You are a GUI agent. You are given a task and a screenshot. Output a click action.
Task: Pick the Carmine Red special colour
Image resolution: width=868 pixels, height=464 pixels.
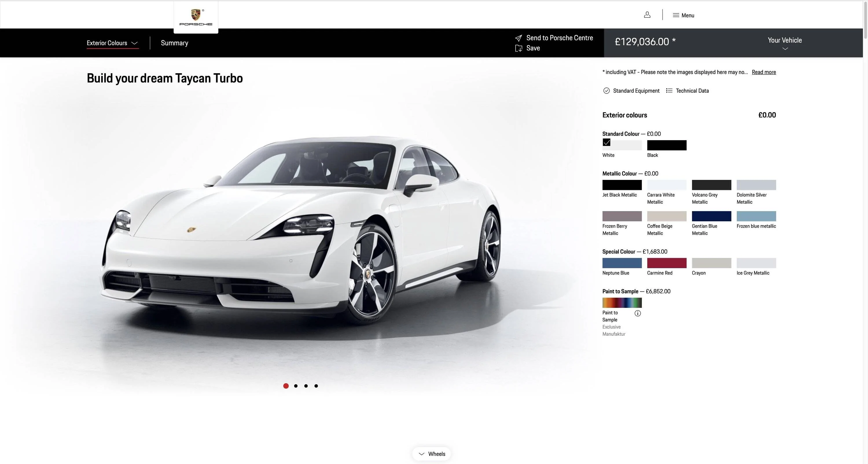point(667,263)
